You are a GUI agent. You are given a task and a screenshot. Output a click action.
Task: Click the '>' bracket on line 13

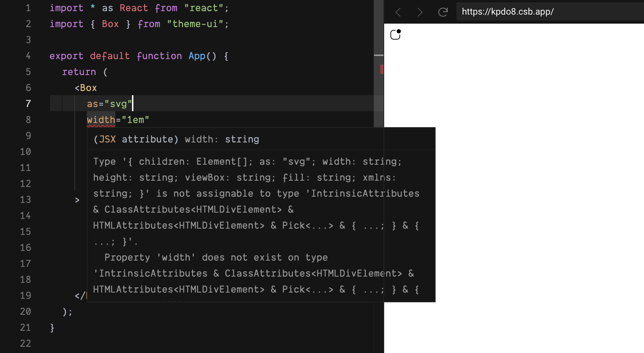pyautogui.click(x=77, y=200)
